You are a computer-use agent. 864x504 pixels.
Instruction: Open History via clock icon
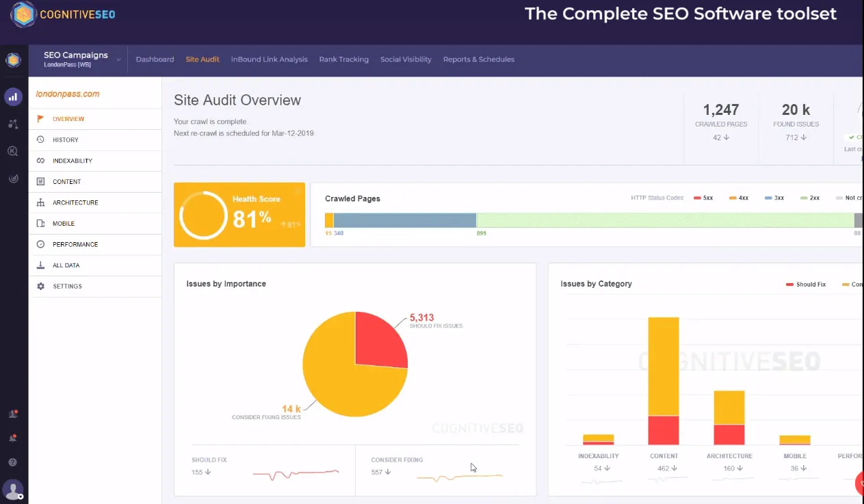[x=40, y=140]
